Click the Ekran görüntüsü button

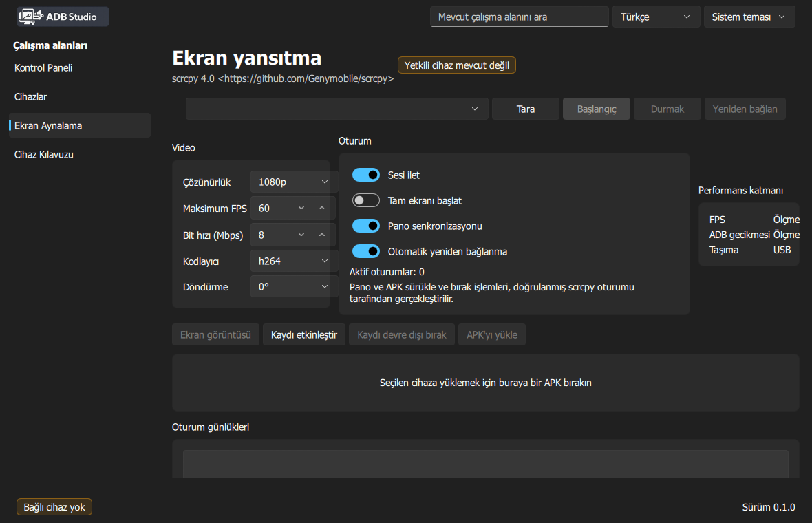[x=215, y=335]
